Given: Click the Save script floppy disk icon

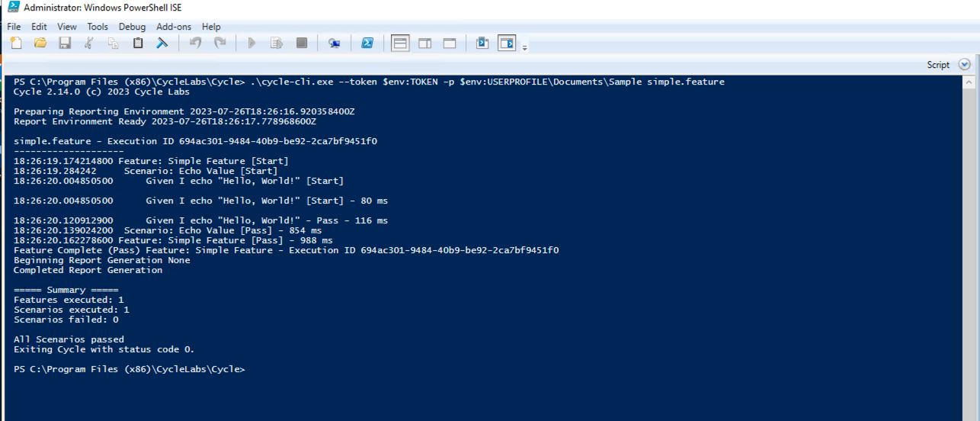Looking at the screenshot, I should click(x=65, y=43).
